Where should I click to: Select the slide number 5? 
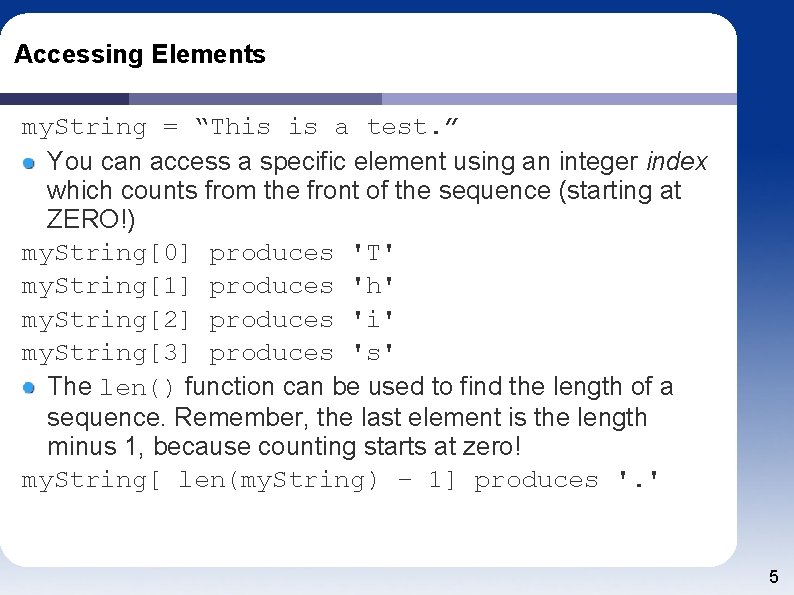[x=773, y=577]
